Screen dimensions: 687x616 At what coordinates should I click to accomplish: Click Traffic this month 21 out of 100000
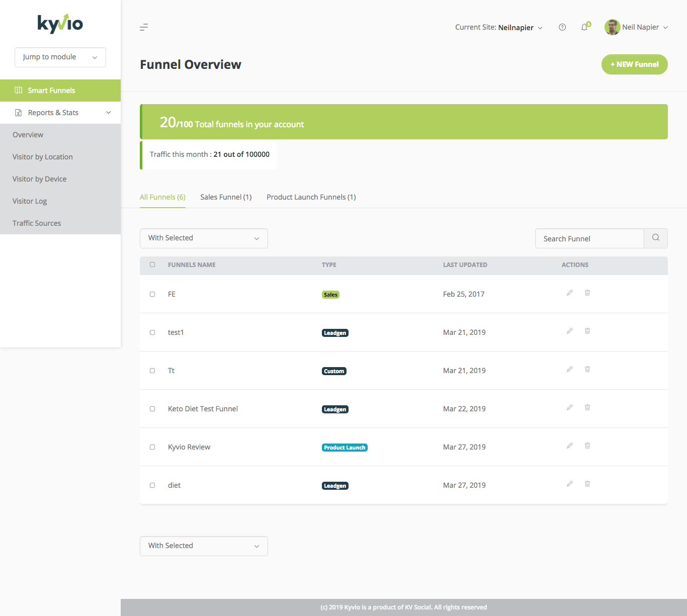(x=210, y=154)
